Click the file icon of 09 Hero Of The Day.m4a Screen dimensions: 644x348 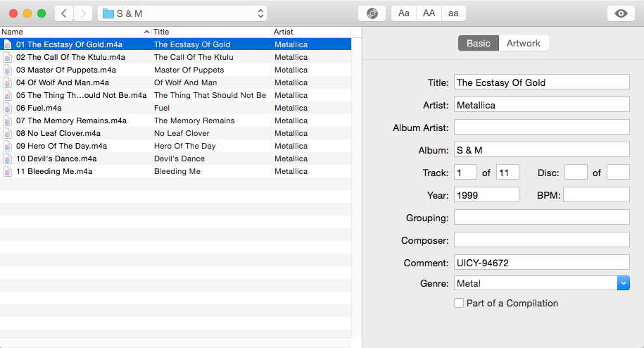click(8, 146)
